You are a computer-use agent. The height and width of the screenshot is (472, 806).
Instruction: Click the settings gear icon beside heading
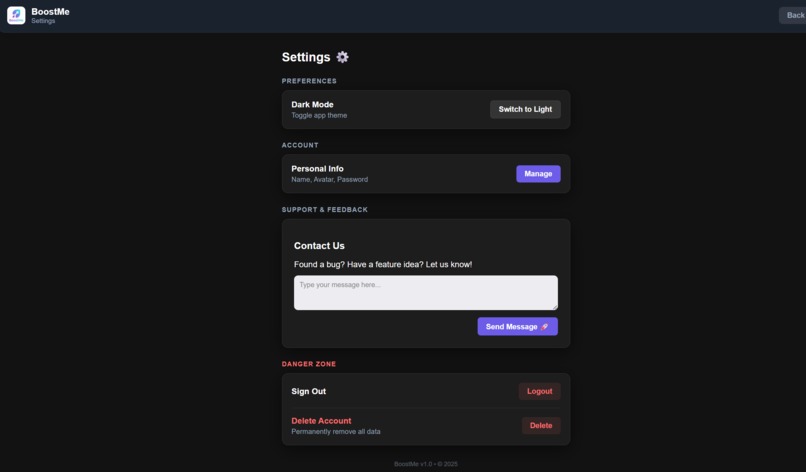click(342, 57)
